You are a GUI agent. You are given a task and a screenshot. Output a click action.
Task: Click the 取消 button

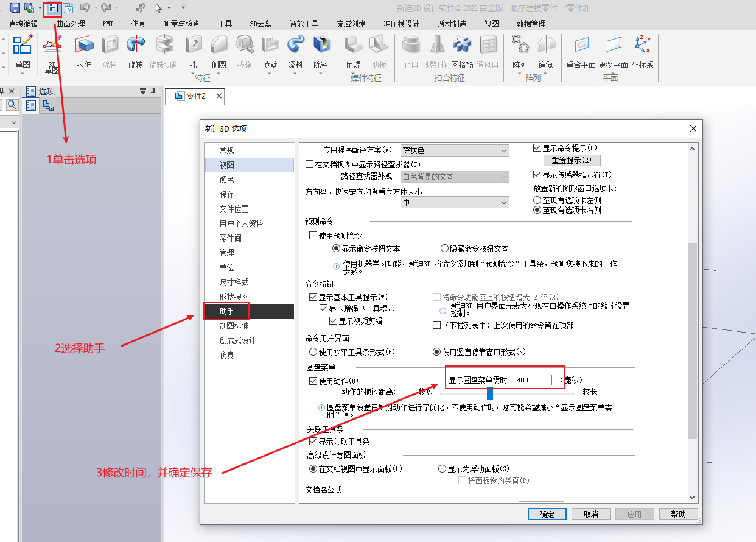[590, 514]
